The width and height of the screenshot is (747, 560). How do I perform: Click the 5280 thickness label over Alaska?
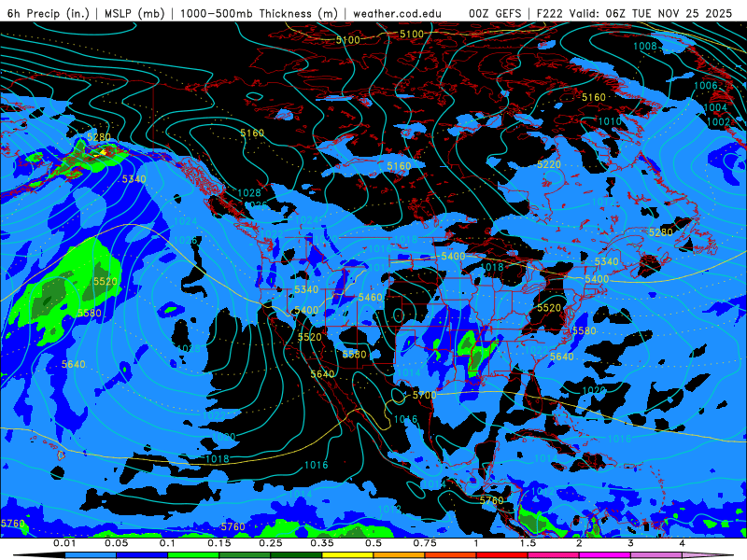[x=99, y=137]
